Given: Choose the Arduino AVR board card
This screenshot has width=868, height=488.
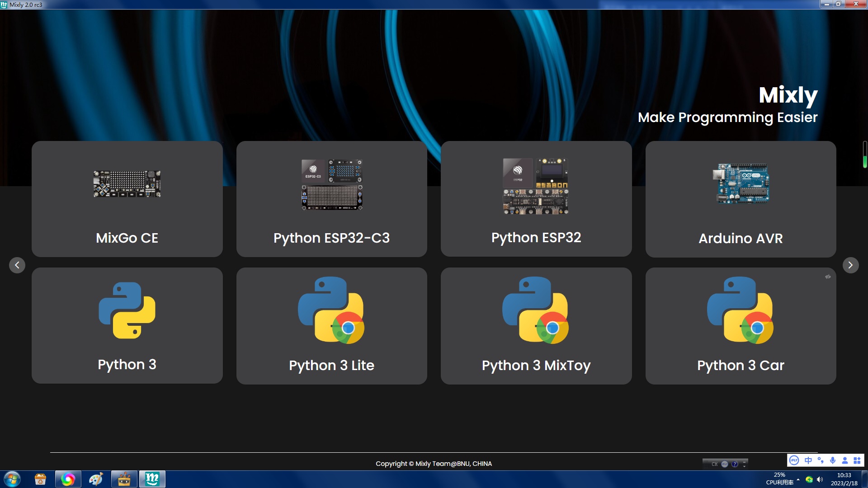Looking at the screenshot, I should [x=741, y=199].
